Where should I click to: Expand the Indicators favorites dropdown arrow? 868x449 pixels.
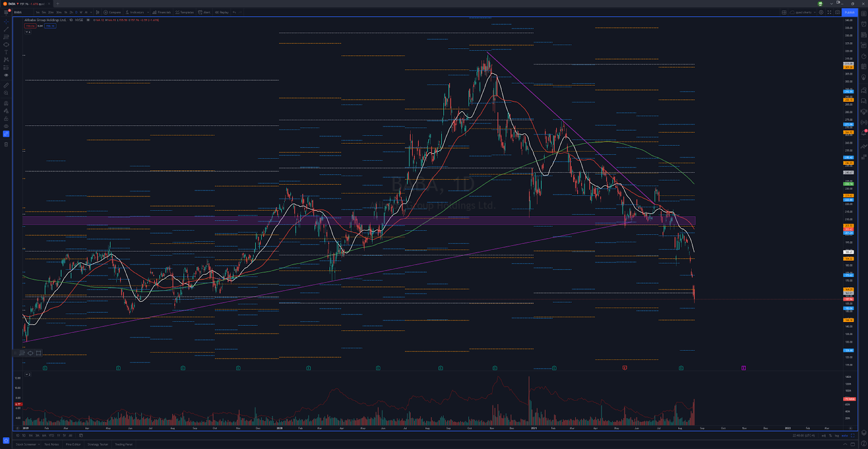tap(148, 12)
